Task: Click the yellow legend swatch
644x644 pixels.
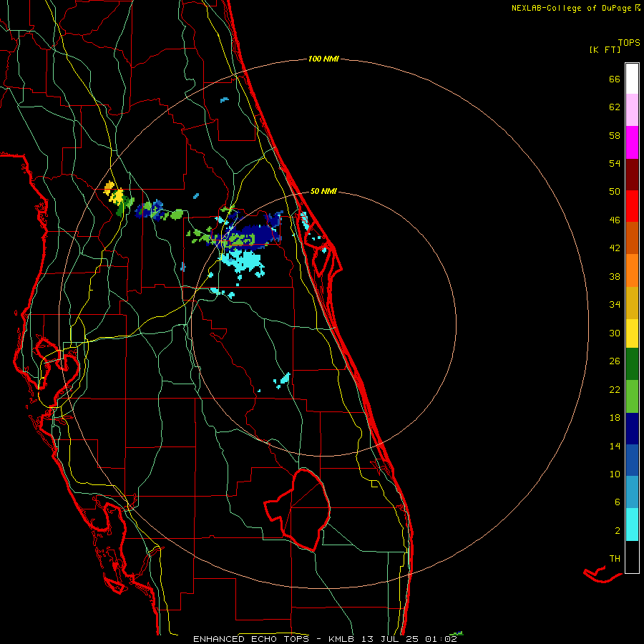Action: [632, 333]
